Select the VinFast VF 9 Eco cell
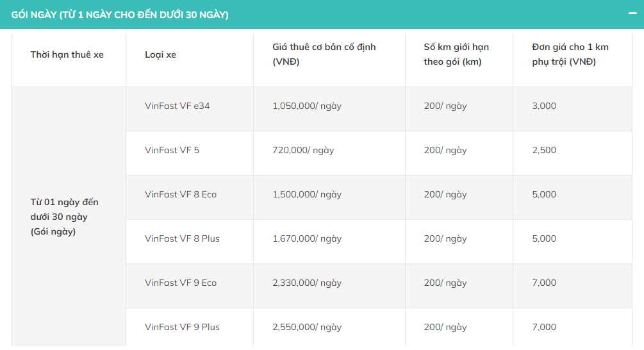This screenshot has width=644, height=350. 181,283
